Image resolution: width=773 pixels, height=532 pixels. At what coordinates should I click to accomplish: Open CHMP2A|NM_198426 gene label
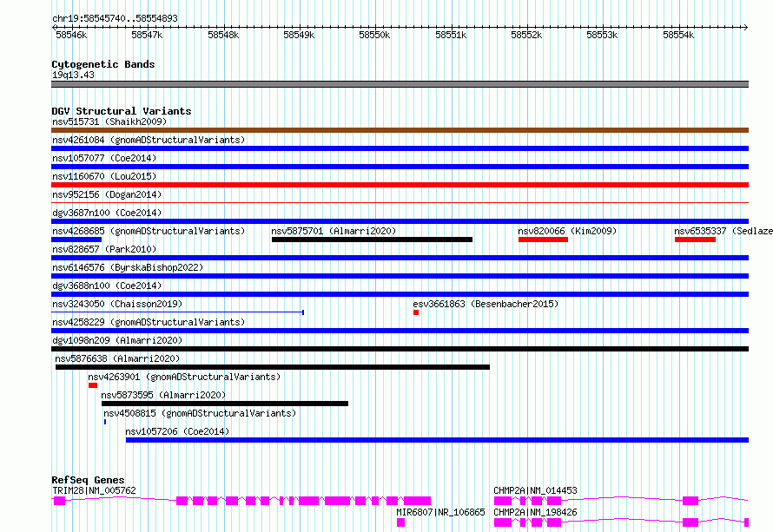click(535, 512)
